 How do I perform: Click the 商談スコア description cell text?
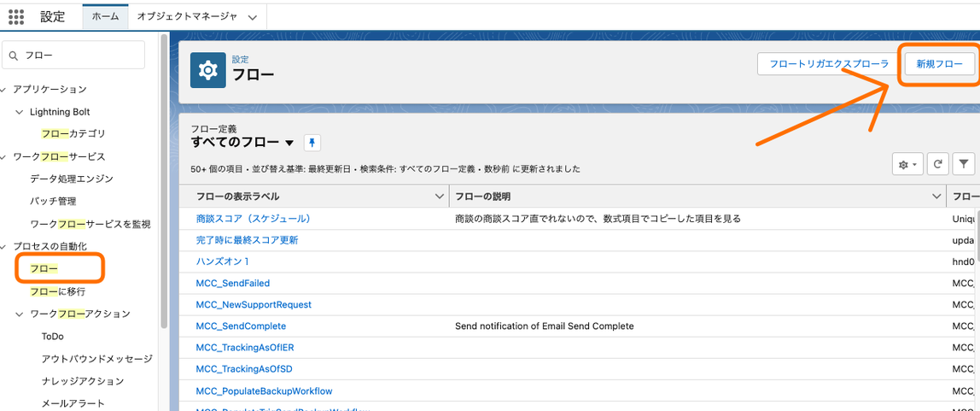(x=598, y=219)
